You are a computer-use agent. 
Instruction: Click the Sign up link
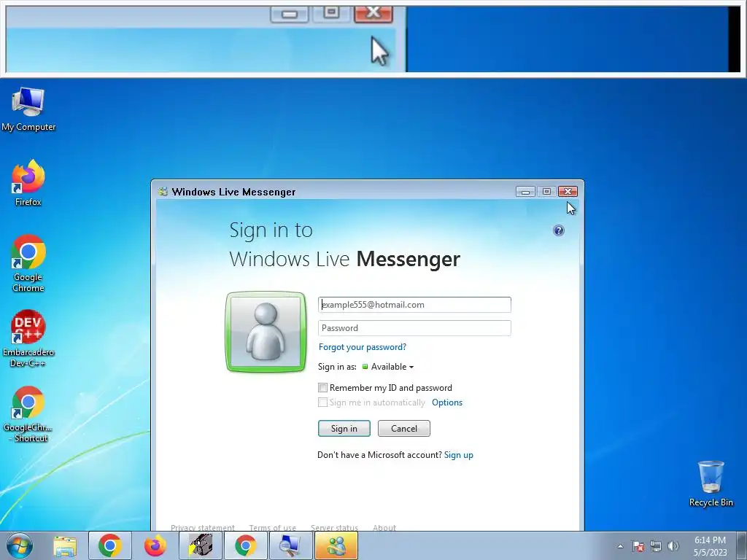coord(458,455)
